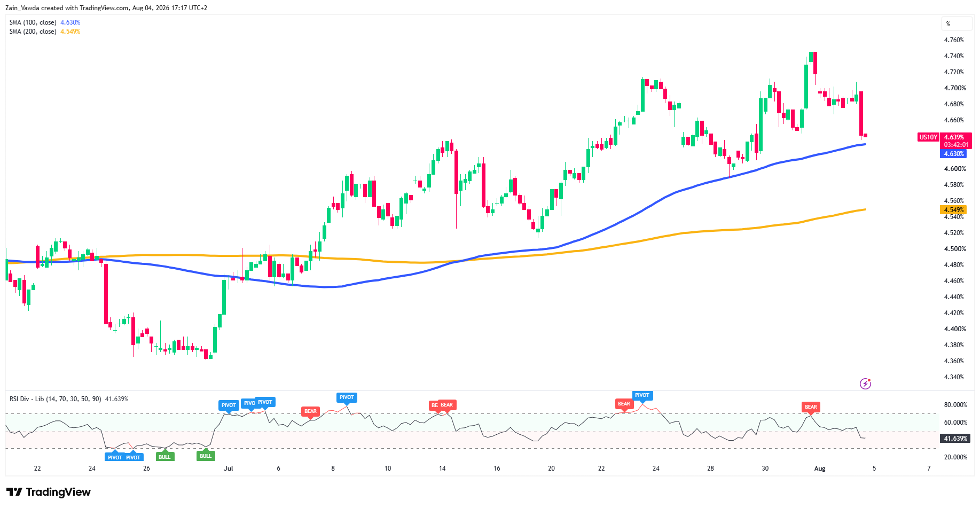Click the 4.700% price axis label
Screen dimensions: 980x508
955,88
